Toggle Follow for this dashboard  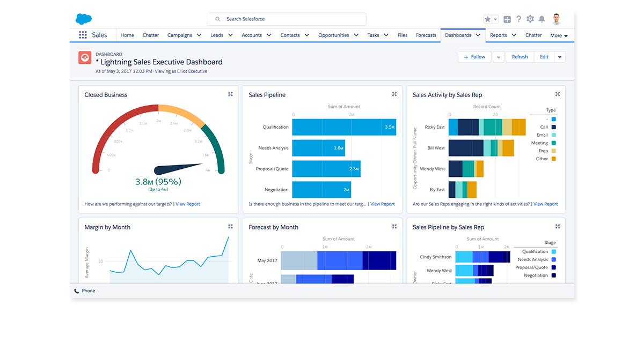(474, 56)
